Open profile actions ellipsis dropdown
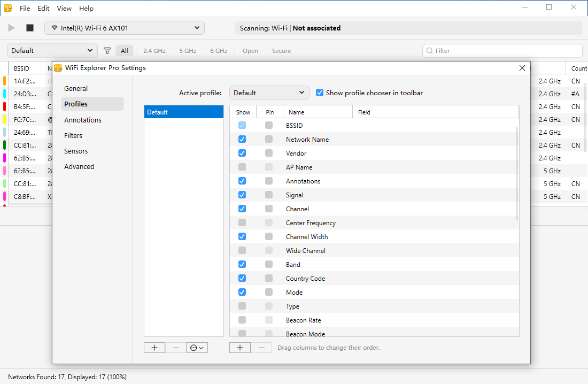The height and width of the screenshot is (384, 588). coord(197,348)
